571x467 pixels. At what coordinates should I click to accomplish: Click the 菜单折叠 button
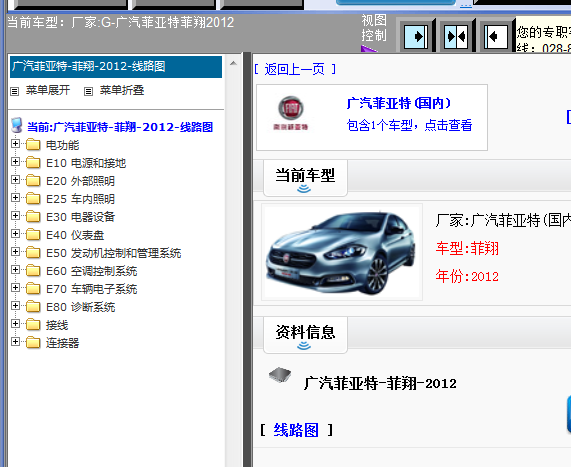122,90
